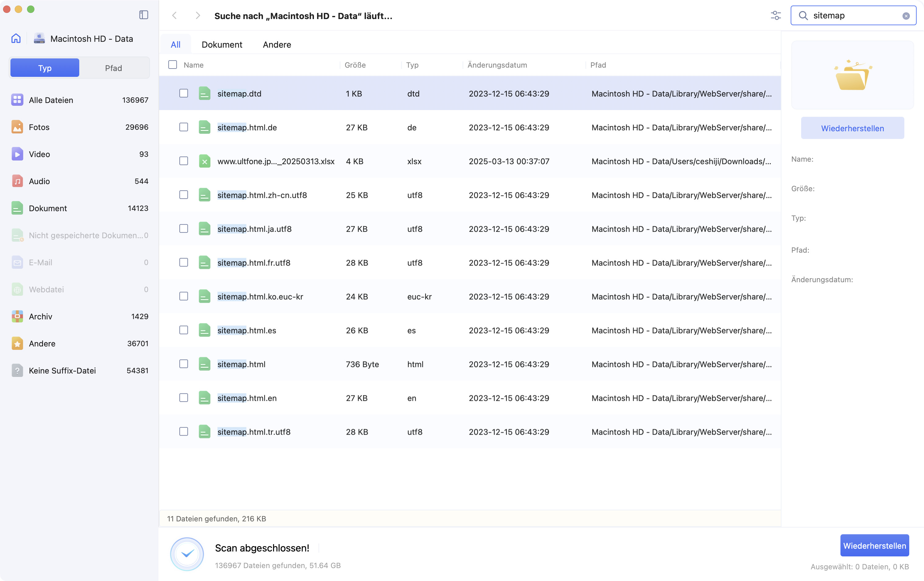Check the sitemap.dtd file checkbox

184,93
